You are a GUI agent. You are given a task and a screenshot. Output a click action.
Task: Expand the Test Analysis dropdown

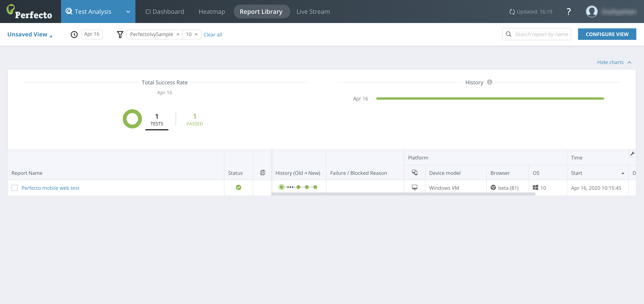tap(128, 12)
